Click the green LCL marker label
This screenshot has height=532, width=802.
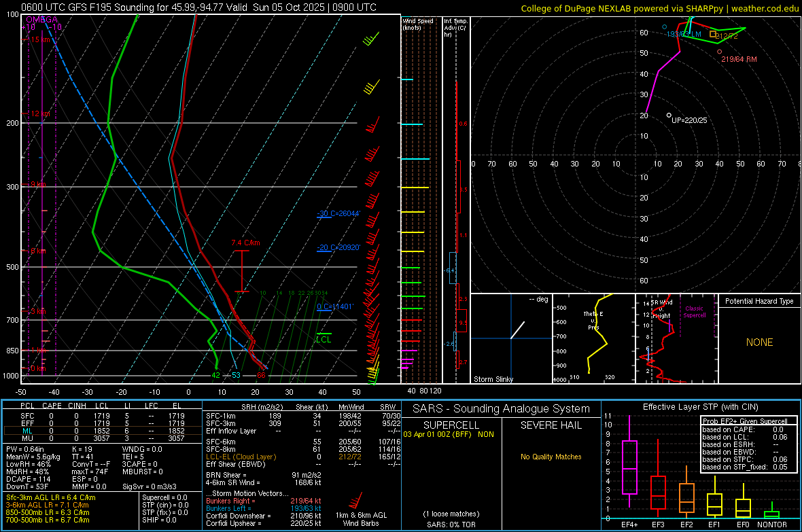coord(324,339)
